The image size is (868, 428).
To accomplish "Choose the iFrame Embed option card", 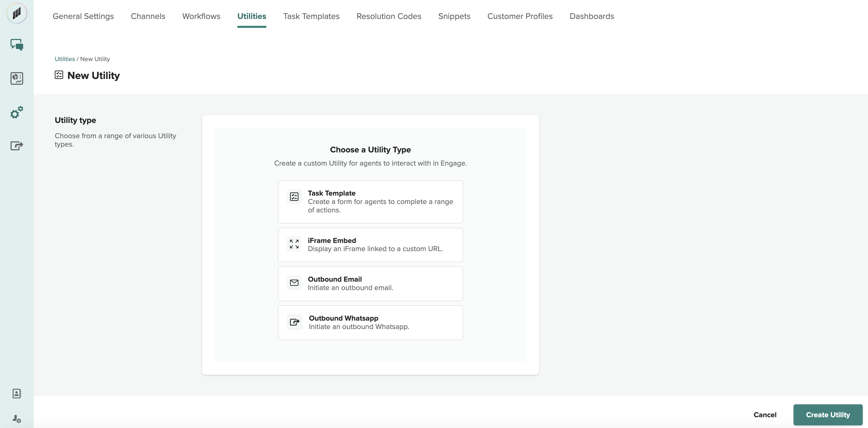I will click(370, 245).
